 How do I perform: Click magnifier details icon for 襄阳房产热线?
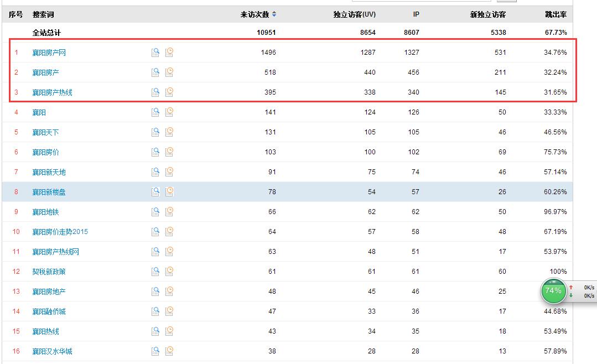(155, 92)
